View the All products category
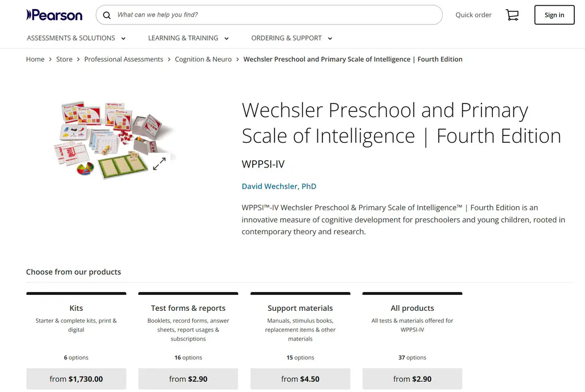The height and width of the screenshot is (392, 585). [412, 308]
